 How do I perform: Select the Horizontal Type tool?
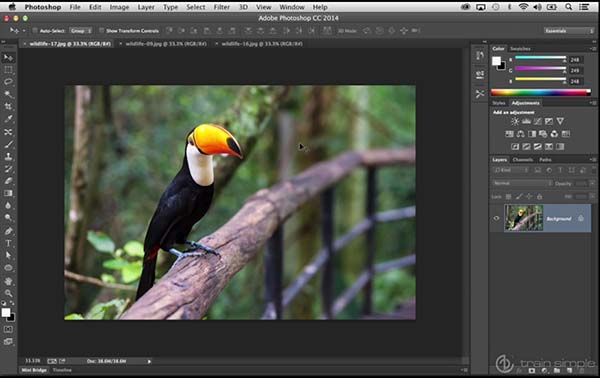[8, 243]
